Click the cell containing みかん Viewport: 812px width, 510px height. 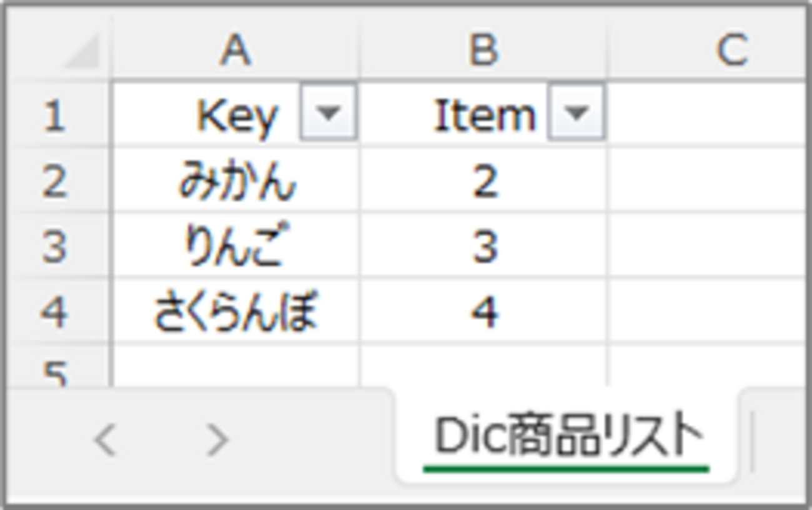[x=235, y=181]
